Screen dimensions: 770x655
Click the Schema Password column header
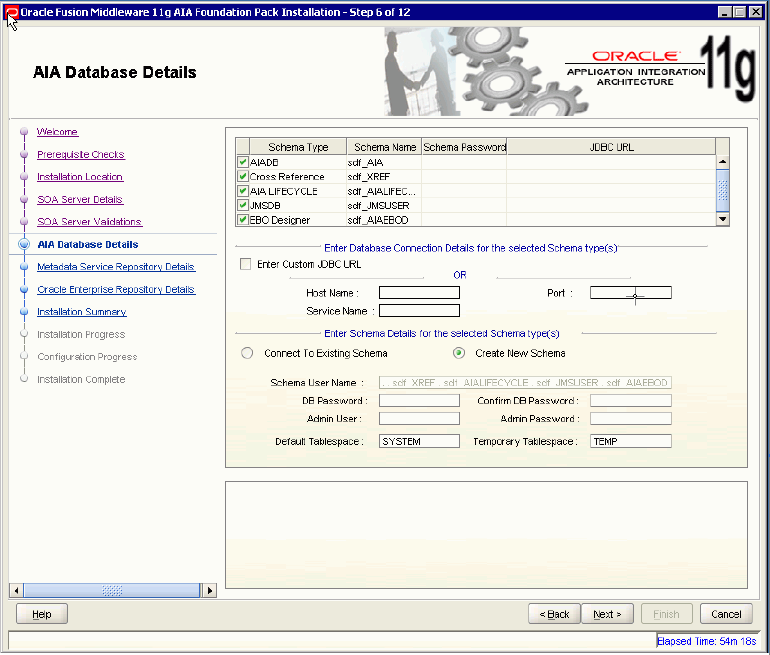tap(464, 147)
